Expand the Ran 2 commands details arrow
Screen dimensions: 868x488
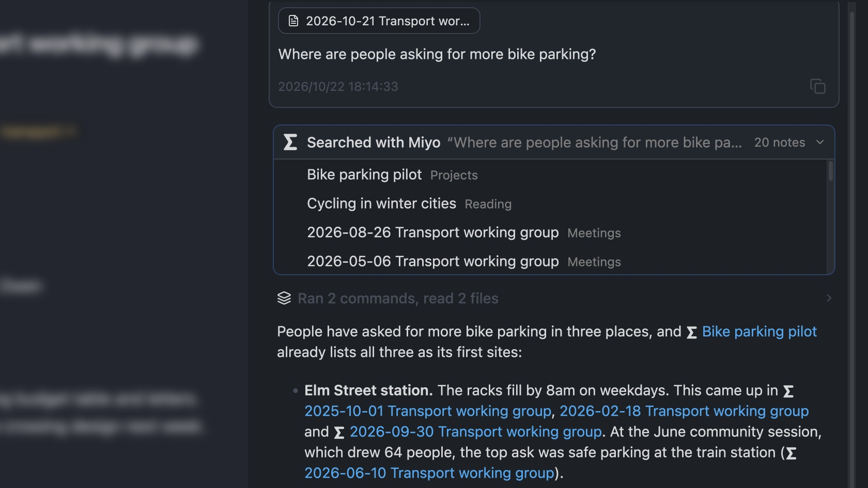click(x=829, y=298)
